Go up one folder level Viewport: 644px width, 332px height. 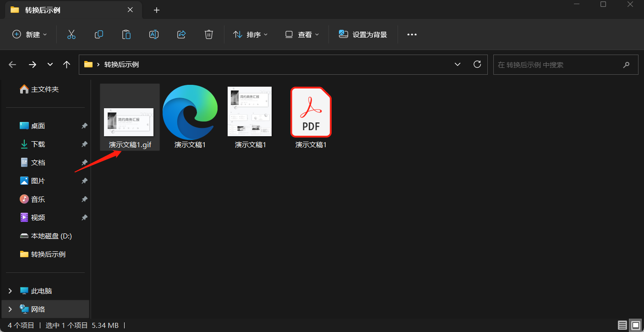click(67, 65)
